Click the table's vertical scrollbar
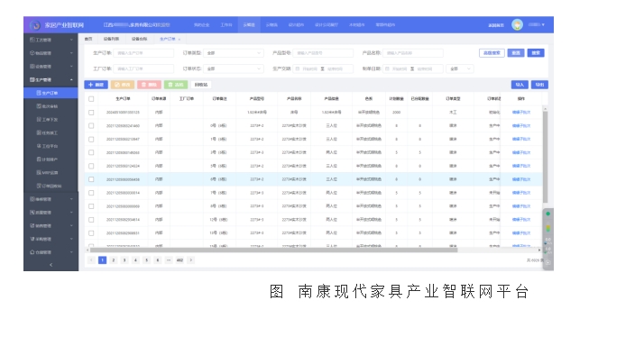Screen dimensions: 644x346 tap(545, 156)
